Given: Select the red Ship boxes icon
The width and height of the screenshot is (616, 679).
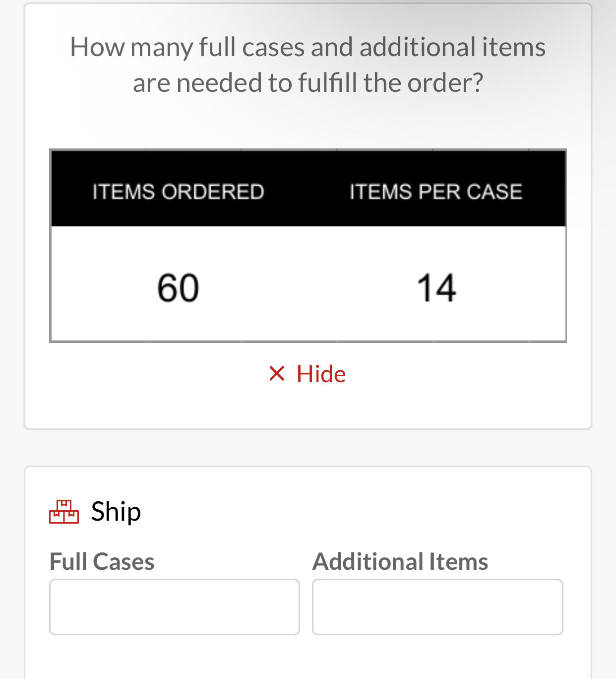Looking at the screenshot, I should (64, 512).
